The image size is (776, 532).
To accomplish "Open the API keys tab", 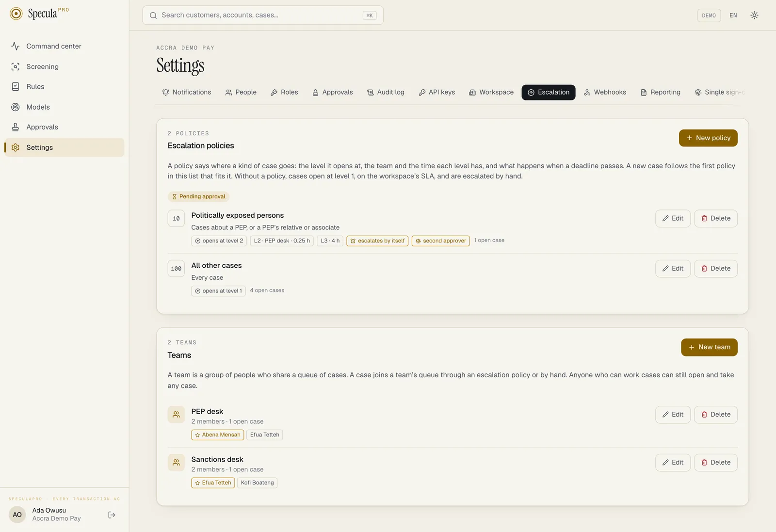I will [437, 92].
